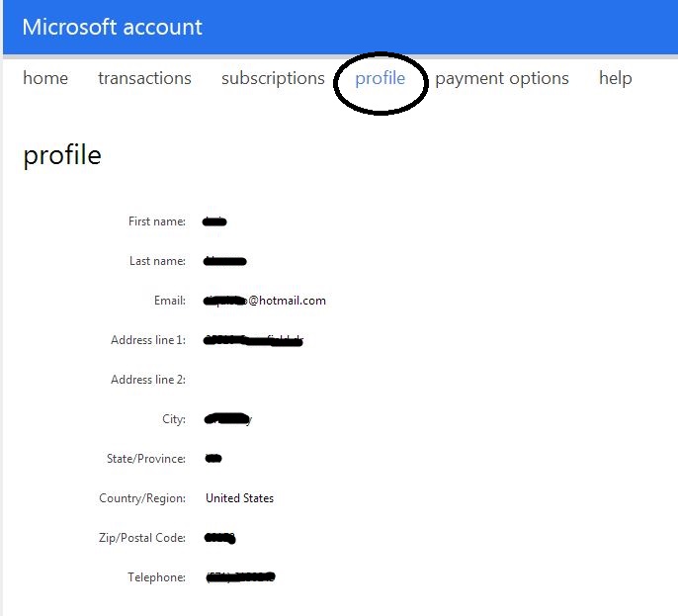
Task: Click the Last name label
Action: [157, 261]
